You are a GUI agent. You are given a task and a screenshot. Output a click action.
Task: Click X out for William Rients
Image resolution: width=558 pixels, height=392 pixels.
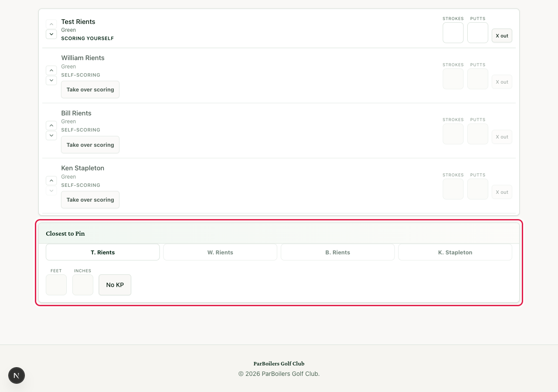click(502, 82)
